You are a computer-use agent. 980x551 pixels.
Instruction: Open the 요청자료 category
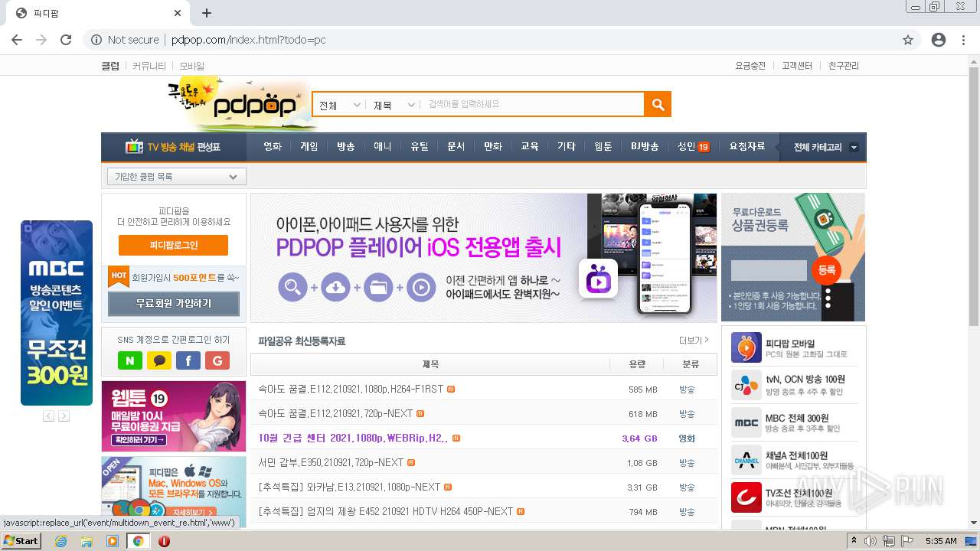coord(747,146)
